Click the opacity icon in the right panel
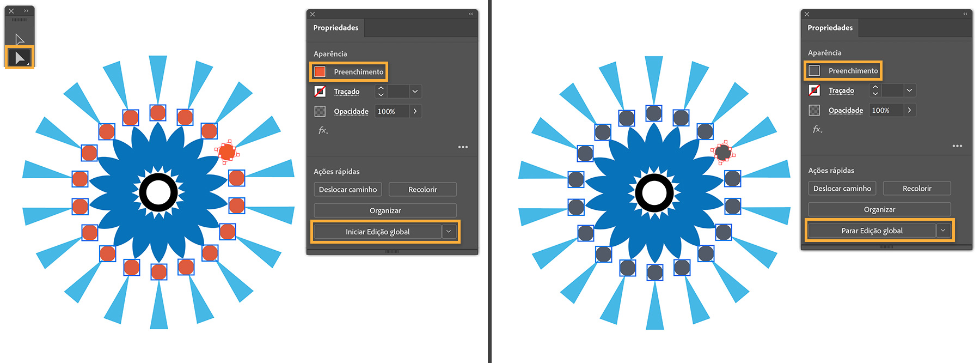980x363 pixels. click(x=814, y=110)
